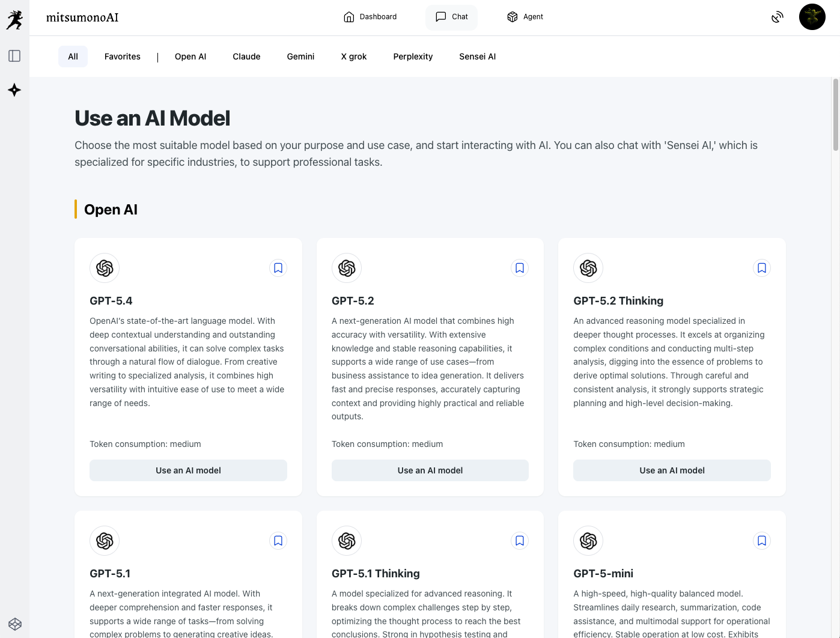840x638 pixels.
Task: Switch to the Claude tab
Action: 247,56
